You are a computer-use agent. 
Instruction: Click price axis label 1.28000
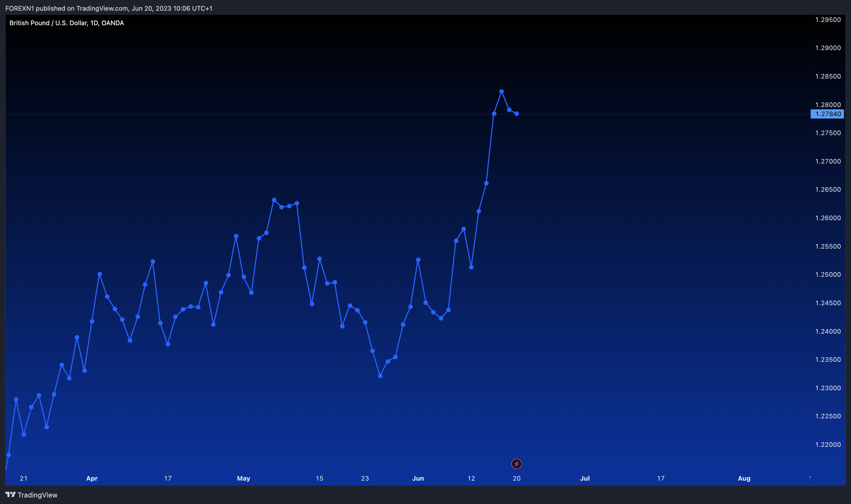(x=828, y=105)
